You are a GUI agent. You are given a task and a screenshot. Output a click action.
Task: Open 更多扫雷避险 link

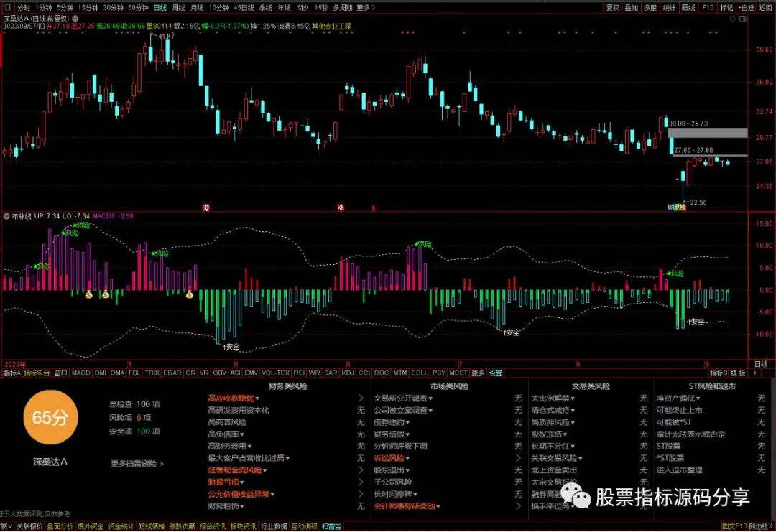(137, 464)
